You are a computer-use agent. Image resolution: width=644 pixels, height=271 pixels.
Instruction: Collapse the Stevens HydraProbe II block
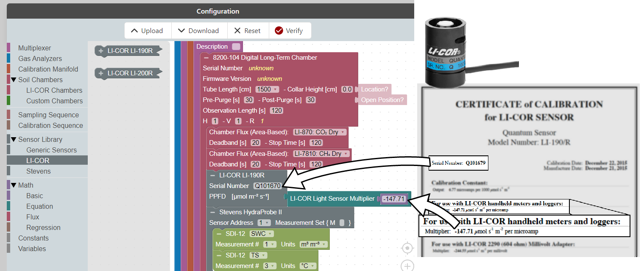point(212,212)
